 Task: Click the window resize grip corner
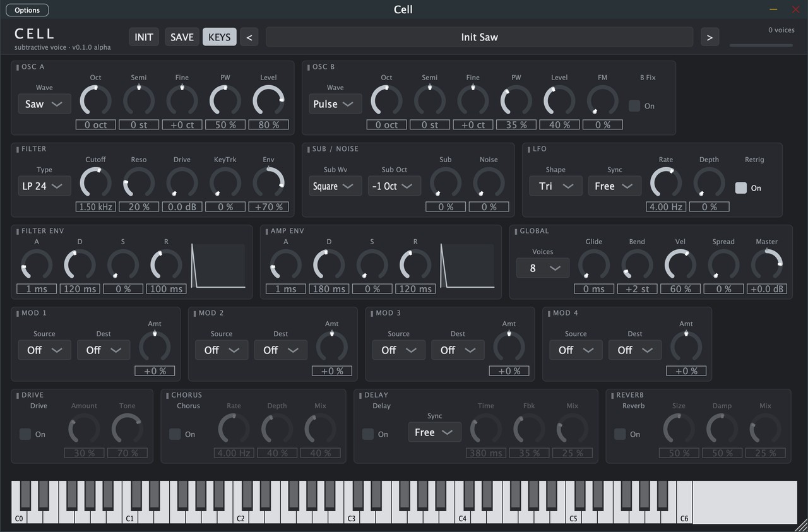coord(802,526)
